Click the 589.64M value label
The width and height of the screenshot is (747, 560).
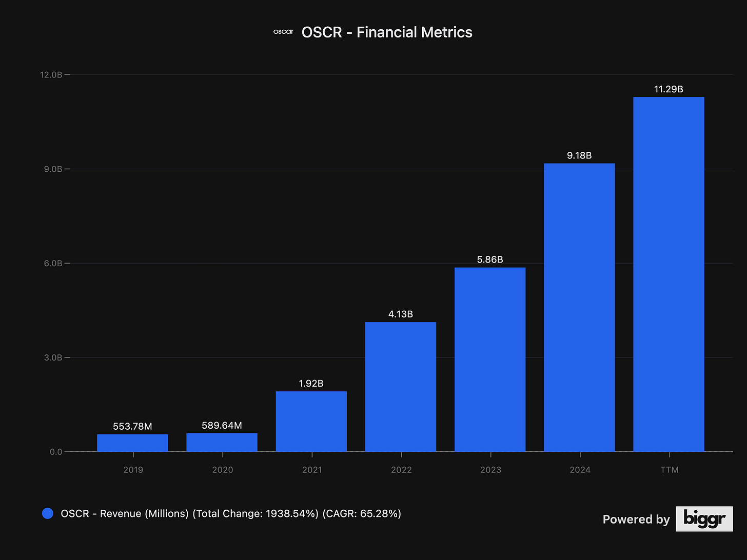(x=222, y=425)
